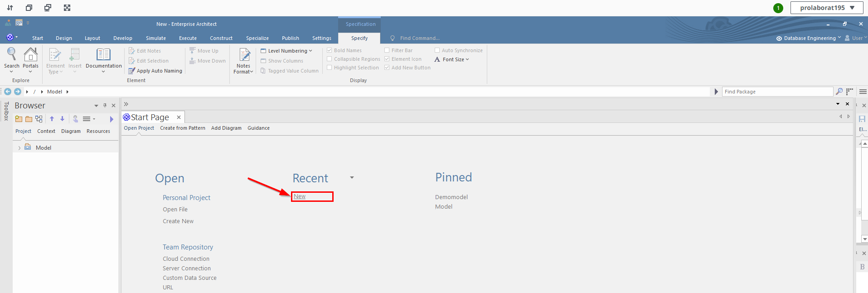
Task: Click the green notification badge 1
Action: tap(778, 8)
